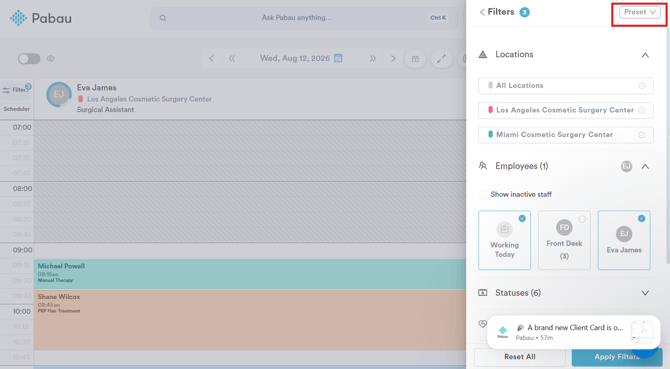Select the All Locations option
The image size is (670, 369).
566,85
